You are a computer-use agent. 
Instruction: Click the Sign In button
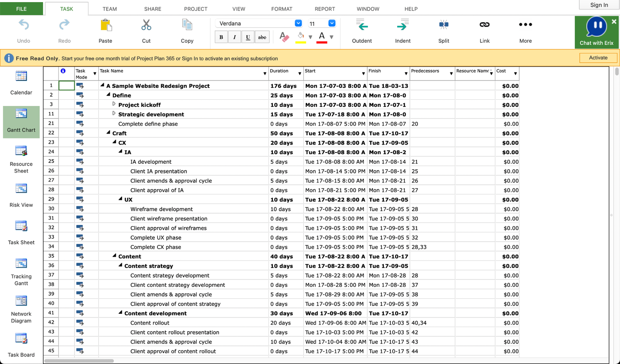599,5
